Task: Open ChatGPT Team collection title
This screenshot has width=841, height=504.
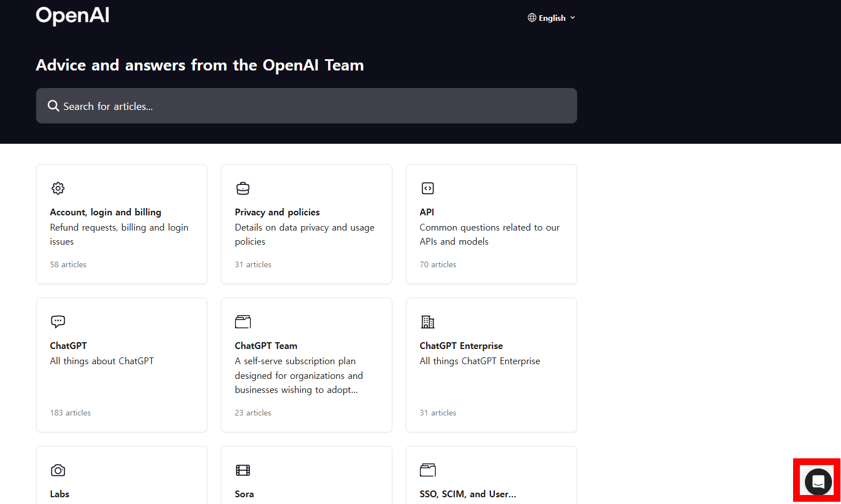Action: click(x=266, y=346)
